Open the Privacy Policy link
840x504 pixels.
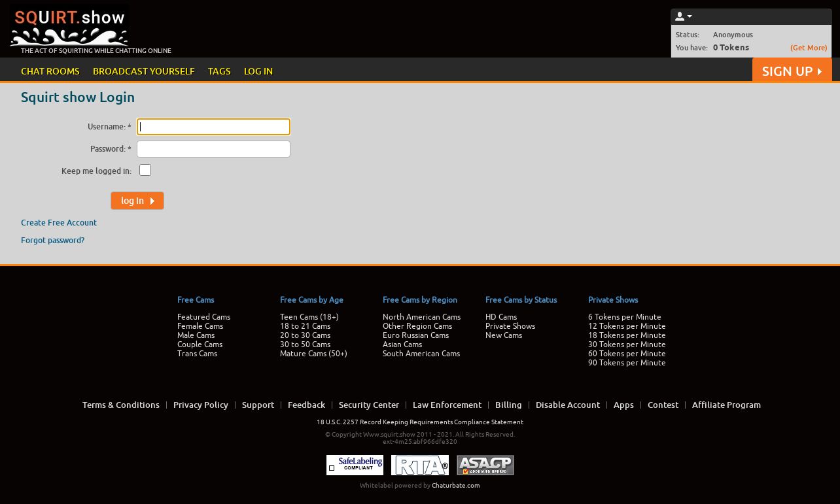point(201,405)
